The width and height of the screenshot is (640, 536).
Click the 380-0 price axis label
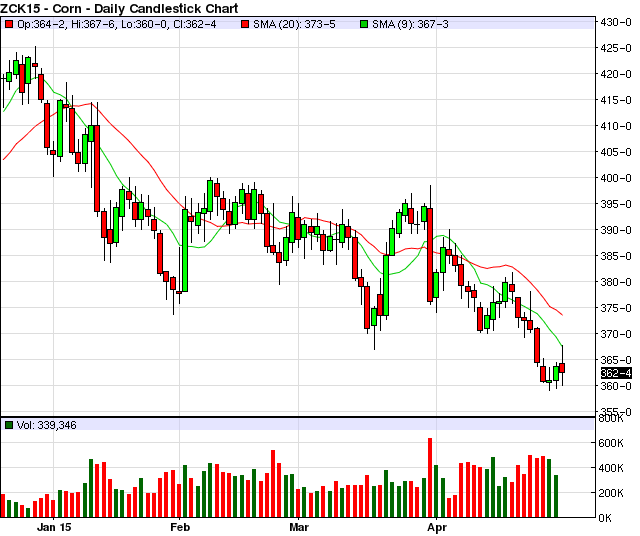pyautogui.click(x=616, y=282)
